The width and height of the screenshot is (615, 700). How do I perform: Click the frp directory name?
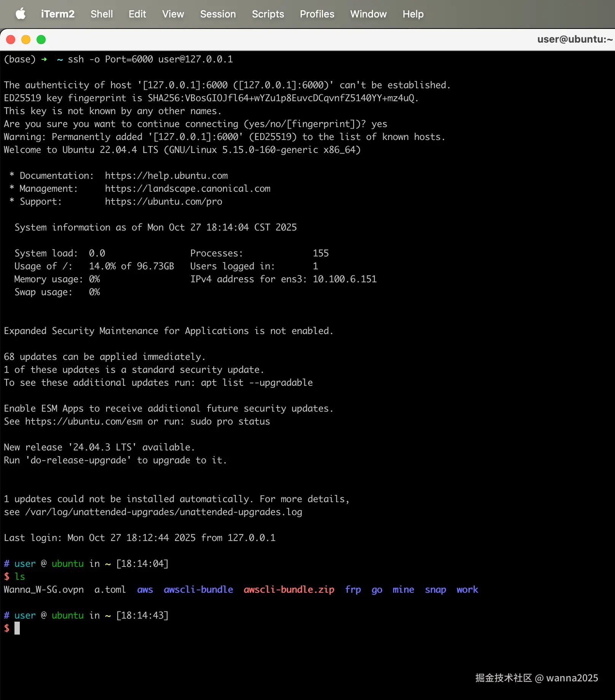click(353, 590)
